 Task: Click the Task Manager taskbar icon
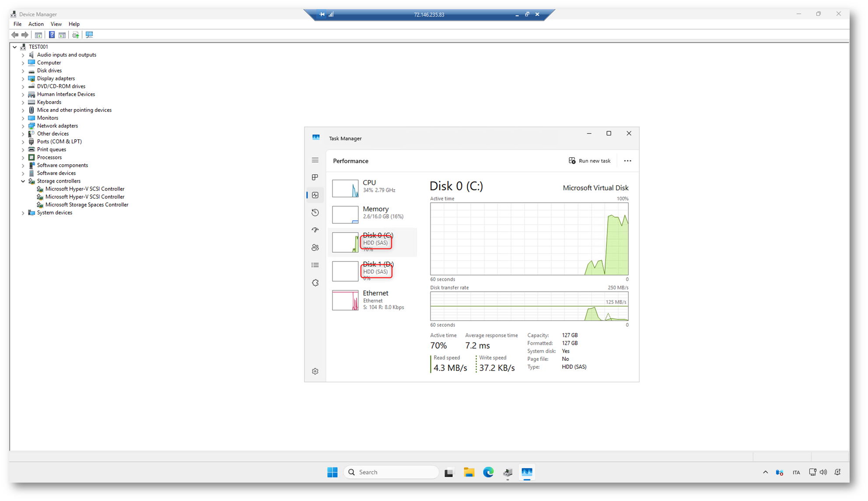[527, 472]
